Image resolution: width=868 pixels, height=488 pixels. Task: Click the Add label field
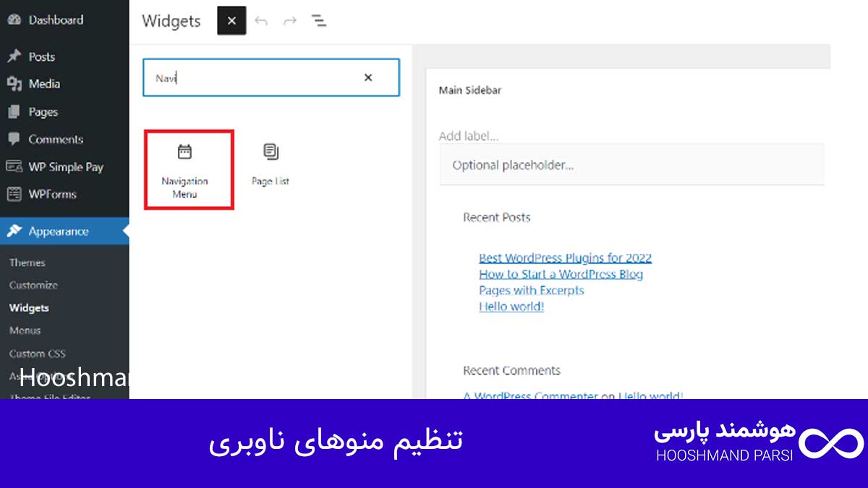[469, 136]
